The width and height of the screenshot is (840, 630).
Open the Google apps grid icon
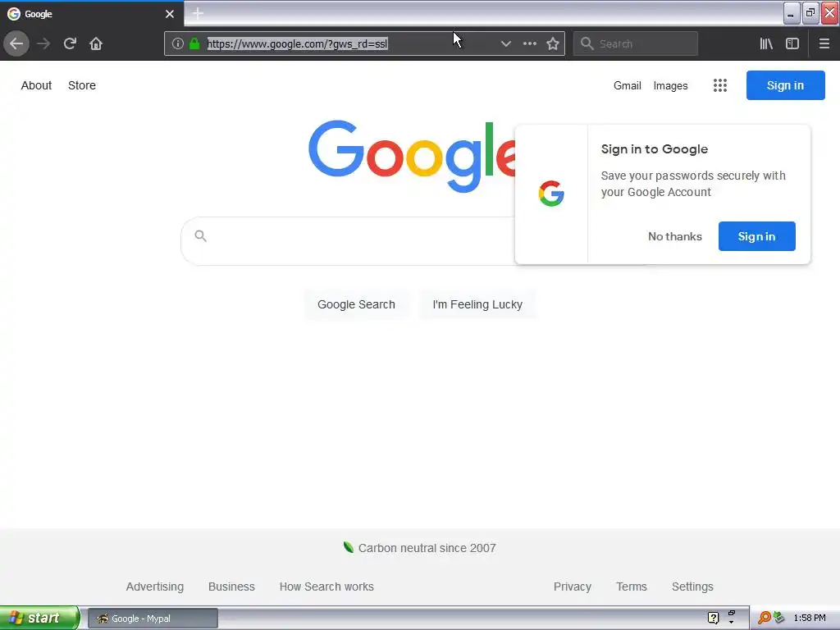(720, 85)
